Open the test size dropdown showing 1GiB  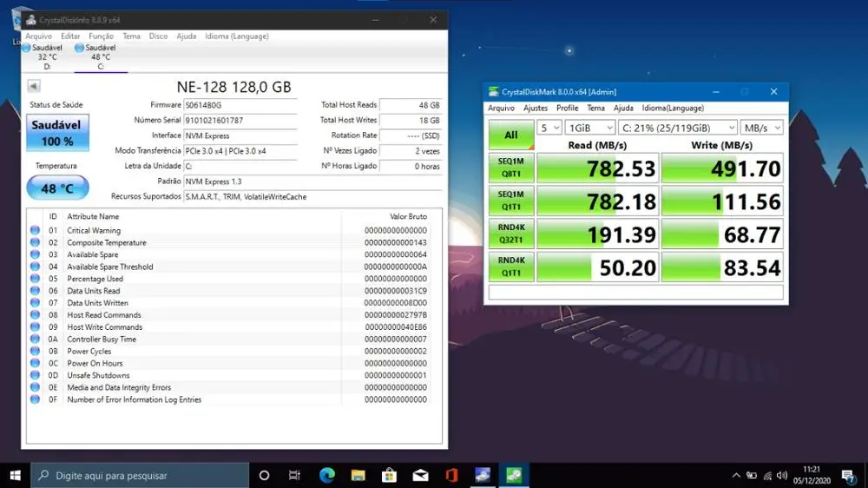click(590, 128)
